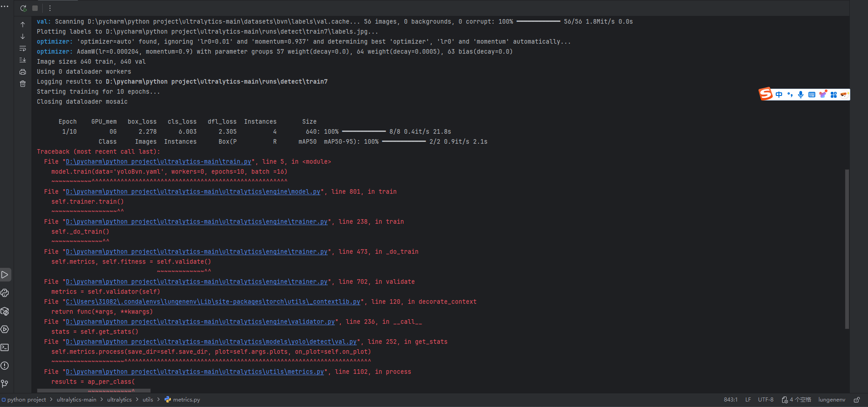The image size is (868, 407).
Task: Open go-to-line via 843:1 indicator
Action: click(x=731, y=400)
